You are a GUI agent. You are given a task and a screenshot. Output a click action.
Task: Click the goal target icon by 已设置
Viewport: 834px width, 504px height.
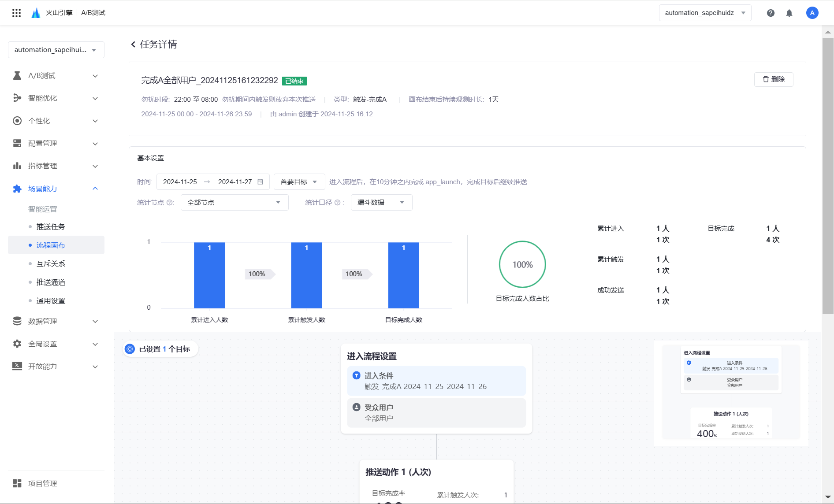tap(130, 349)
